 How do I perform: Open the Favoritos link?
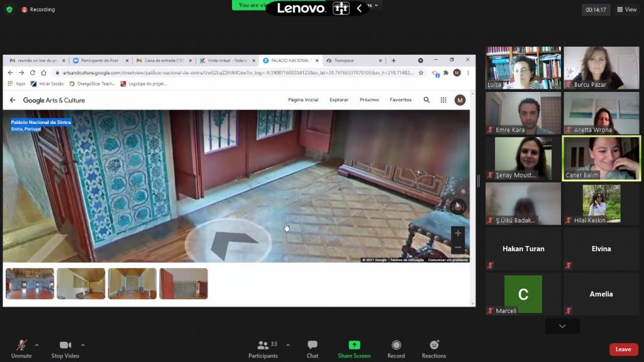(x=401, y=100)
